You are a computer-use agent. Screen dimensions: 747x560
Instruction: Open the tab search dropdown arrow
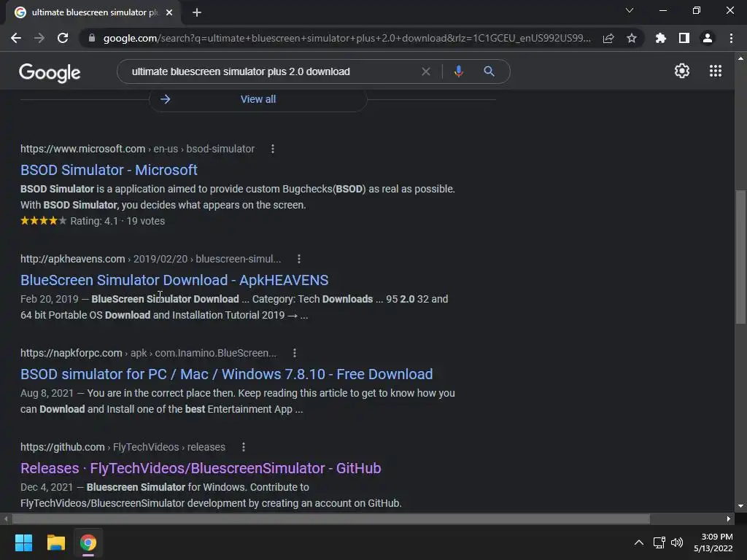pyautogui.click(x=630, y=10)
